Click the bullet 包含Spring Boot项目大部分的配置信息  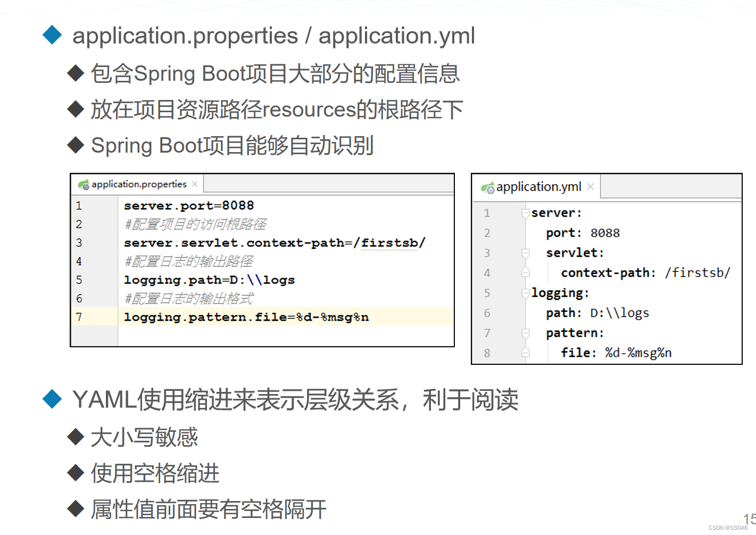tap(275, 73)
